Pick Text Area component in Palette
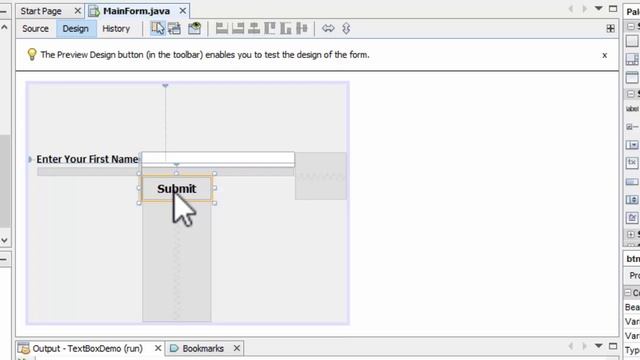Viewport: 640px width, 360px height. (632, 162)
